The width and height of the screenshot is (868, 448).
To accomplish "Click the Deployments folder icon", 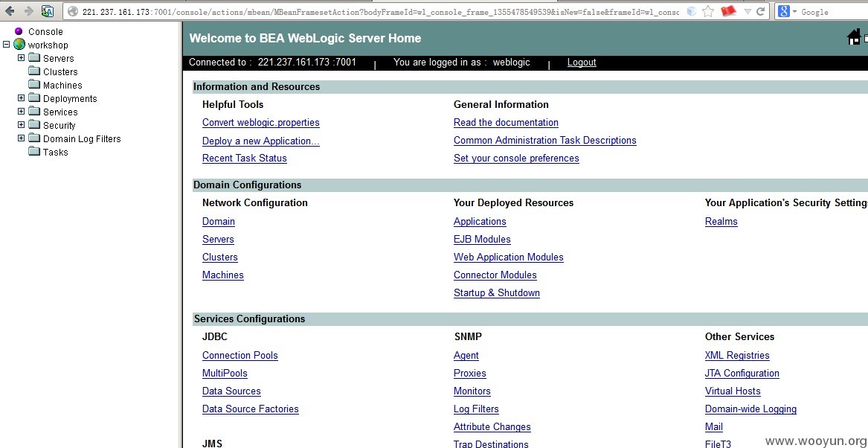I will (34, 98).
